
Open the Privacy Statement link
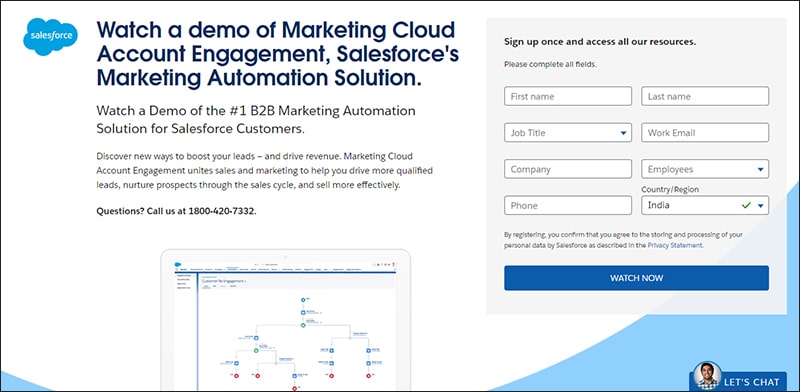(674, 245)
